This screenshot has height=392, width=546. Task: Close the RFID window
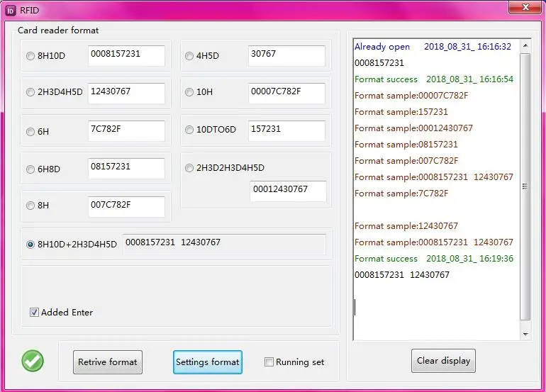pyautogui.click(x=526, y=7)
